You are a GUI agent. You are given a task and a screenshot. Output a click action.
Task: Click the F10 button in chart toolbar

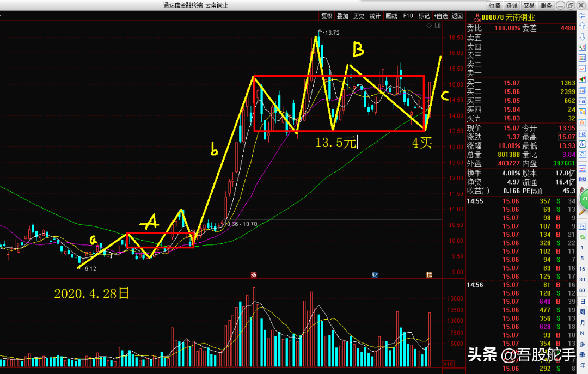tap(408, 16)
